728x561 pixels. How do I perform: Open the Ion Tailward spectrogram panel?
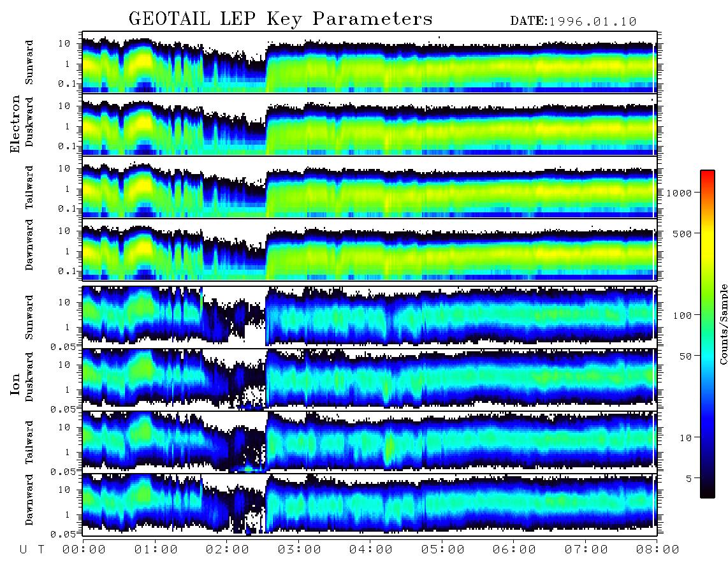pyautogui.click(x=370, y=442)
